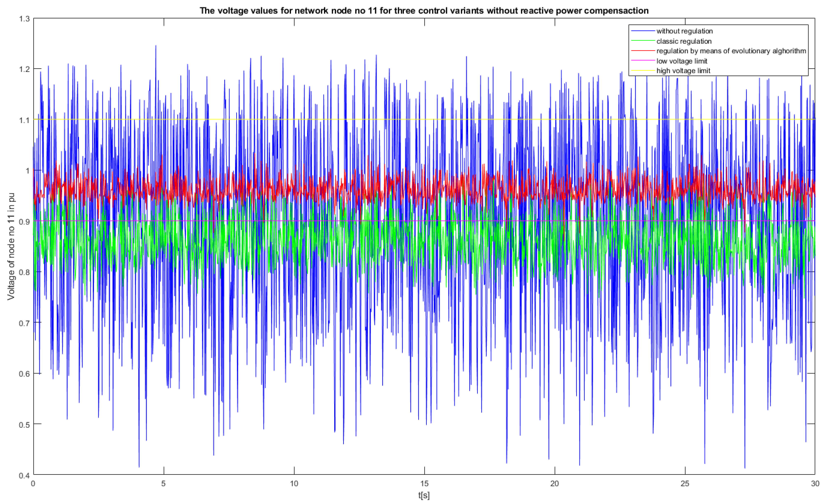This screenshot has height=504, width=824.
Task: Select 'classic regulation' legend entry text
Action: [x=684, y=41]
